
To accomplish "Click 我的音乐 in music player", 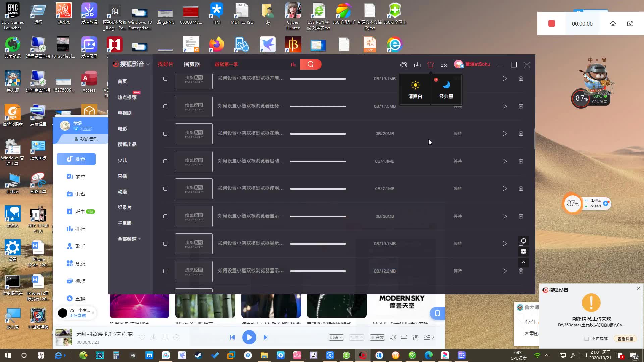I will tap(86, 139).
